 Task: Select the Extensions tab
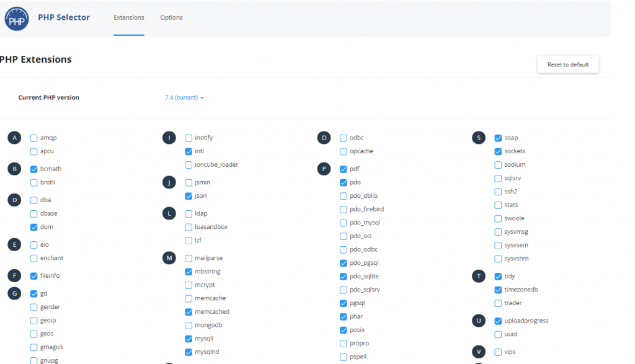(x=128, y=17)
